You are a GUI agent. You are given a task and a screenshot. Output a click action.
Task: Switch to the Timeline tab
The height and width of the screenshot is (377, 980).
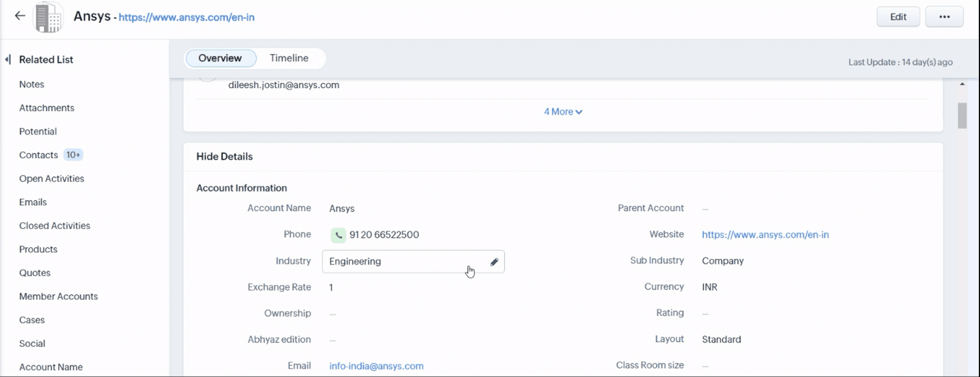[x=289, y=58]
